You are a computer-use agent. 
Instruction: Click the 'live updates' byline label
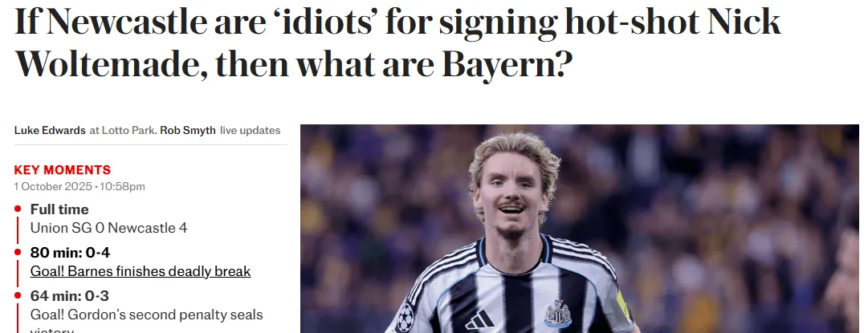tap(251, 131)
